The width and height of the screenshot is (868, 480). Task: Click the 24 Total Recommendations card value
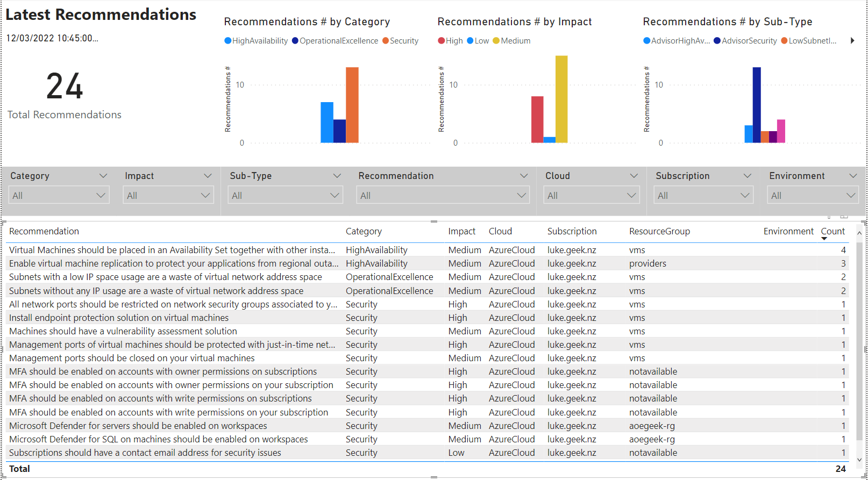click(x=65, y=87)
